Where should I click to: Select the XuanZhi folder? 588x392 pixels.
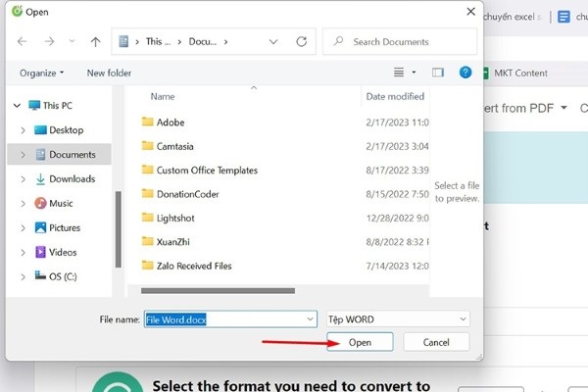pyautogui.click(x=166, y=242)
